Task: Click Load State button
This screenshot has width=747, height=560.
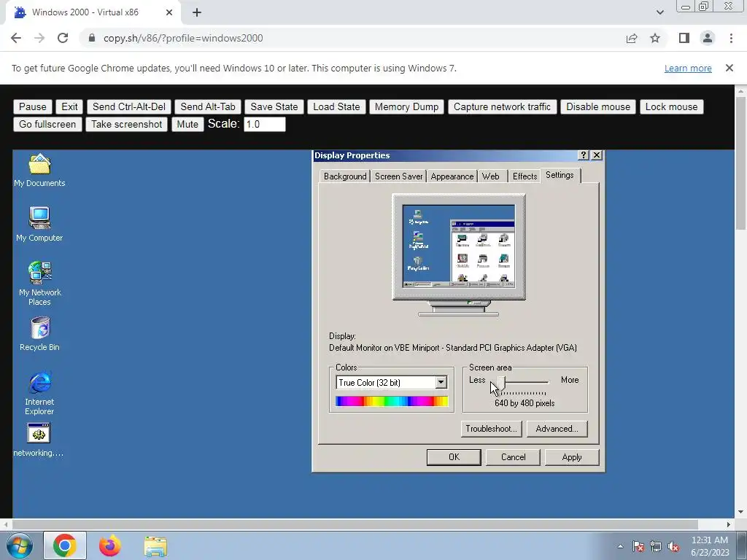Action: tap(336, 106)
